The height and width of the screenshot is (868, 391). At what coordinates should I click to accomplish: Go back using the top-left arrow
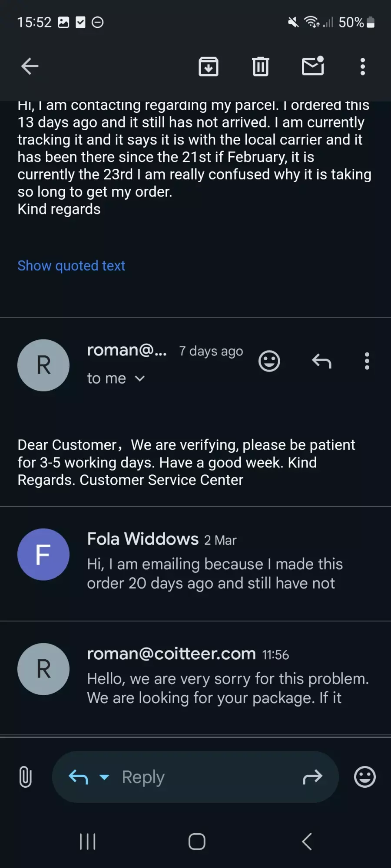coord(30,66)
